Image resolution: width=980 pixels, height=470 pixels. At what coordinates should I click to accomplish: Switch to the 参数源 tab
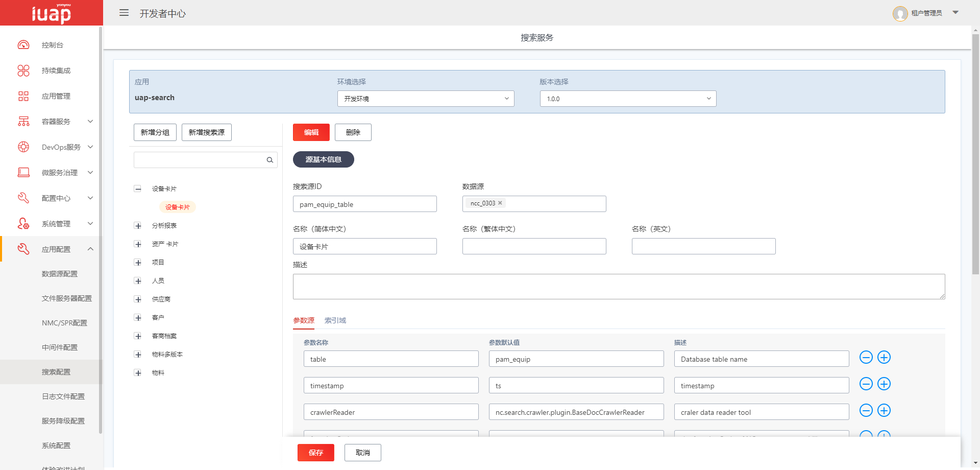[x=304, y=320]
